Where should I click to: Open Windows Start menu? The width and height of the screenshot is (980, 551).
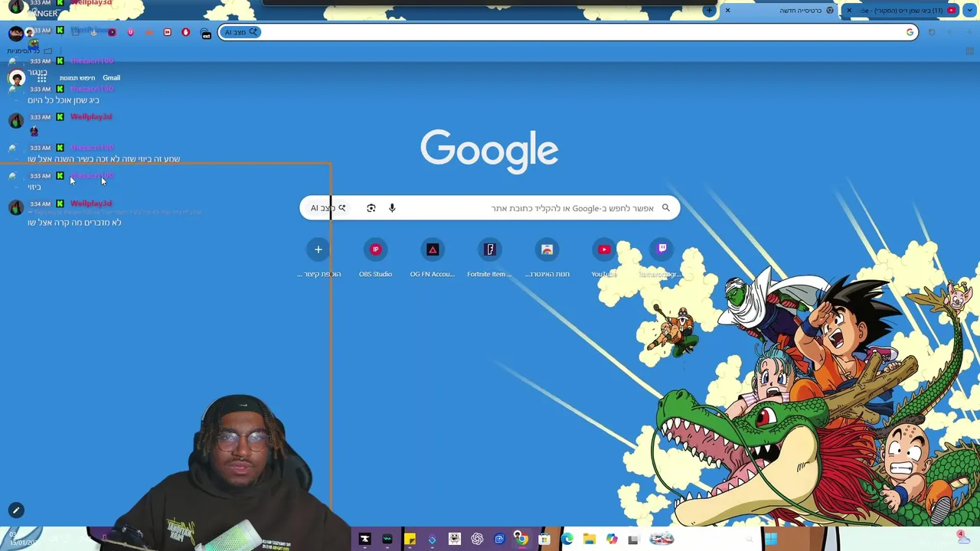[x=771, y=539]
